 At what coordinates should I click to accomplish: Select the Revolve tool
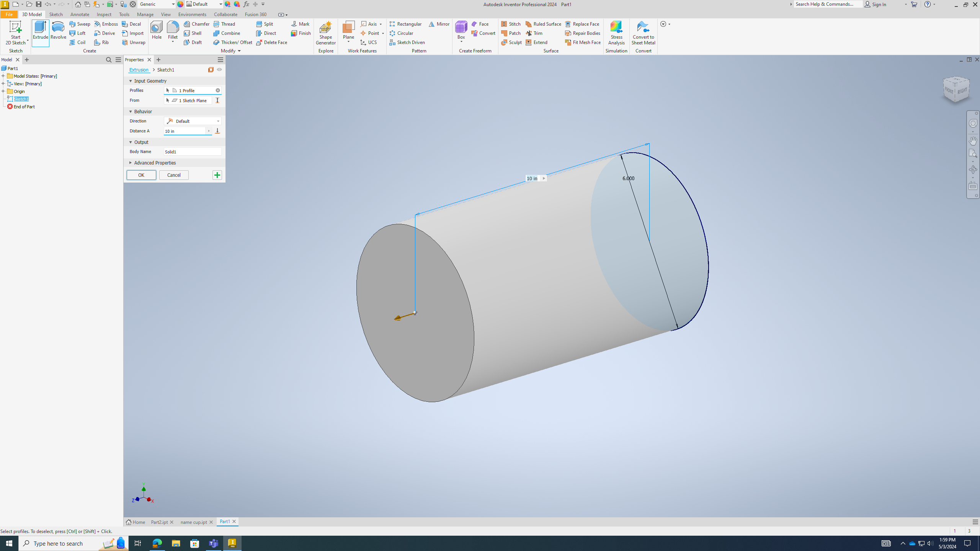[58, 31]
